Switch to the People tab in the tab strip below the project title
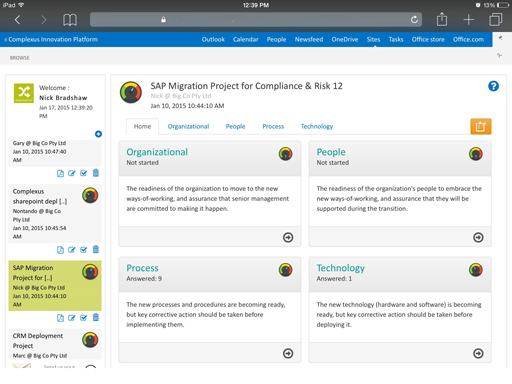 tap(235, 126)
